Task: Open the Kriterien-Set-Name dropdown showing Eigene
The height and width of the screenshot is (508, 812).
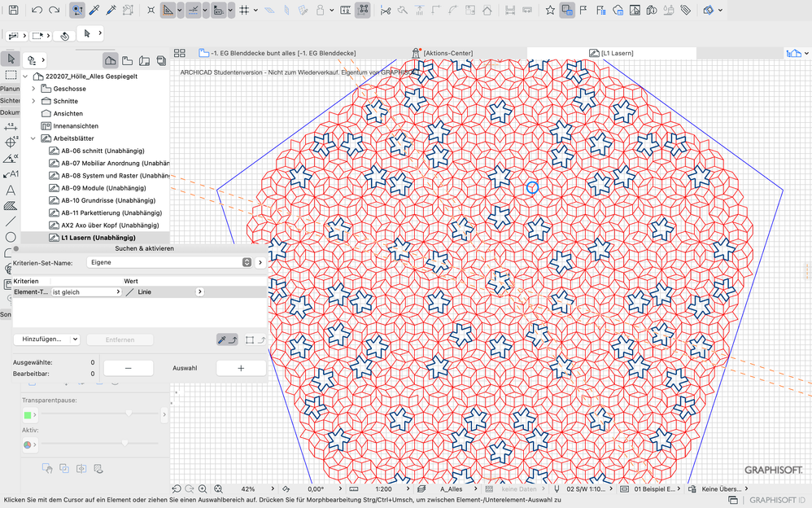Action: pyautogui.click(x=168, y=263)
